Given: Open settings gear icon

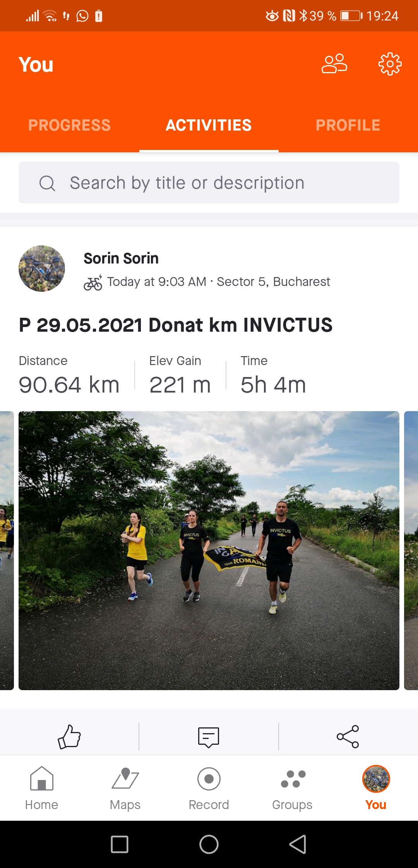Looking at the screenshot, I should (390, 64).
